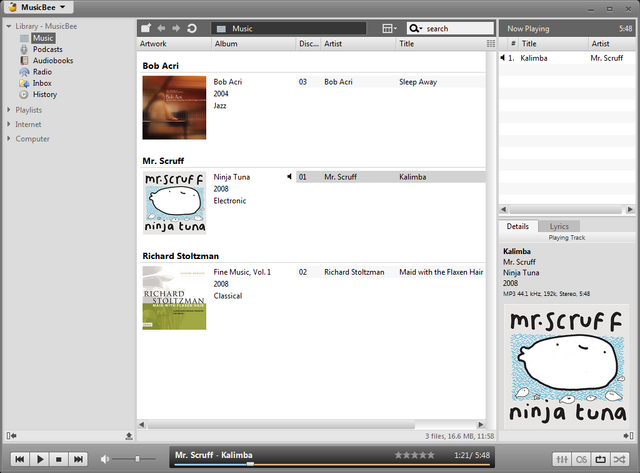640x473 pixels.
Task: Click into the search field
Action: pos(459,28)
